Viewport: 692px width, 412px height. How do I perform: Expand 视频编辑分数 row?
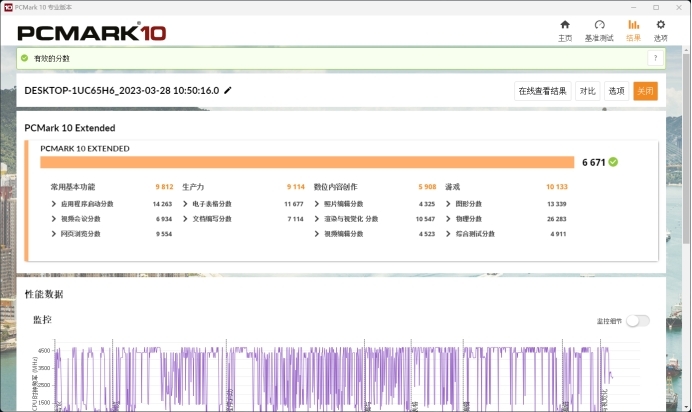tap(317, 234)
